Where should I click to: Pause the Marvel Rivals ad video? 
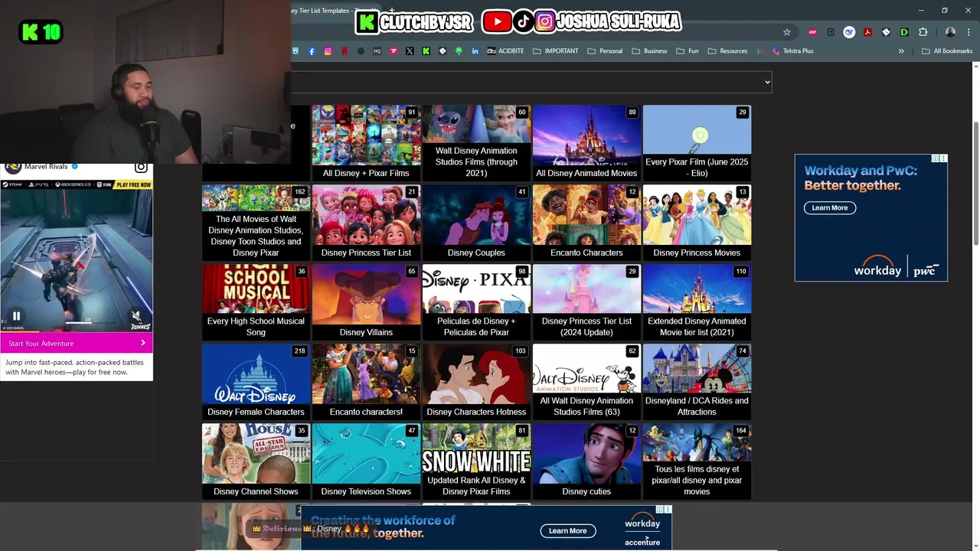16,316
